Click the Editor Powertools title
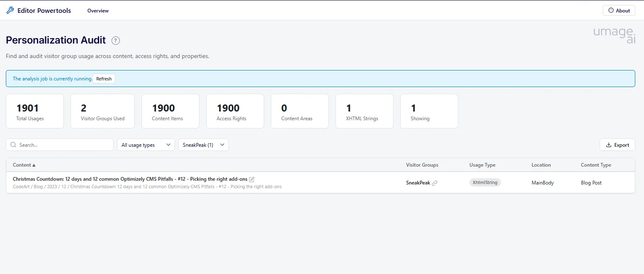The image size is (644, 274). 44,11
